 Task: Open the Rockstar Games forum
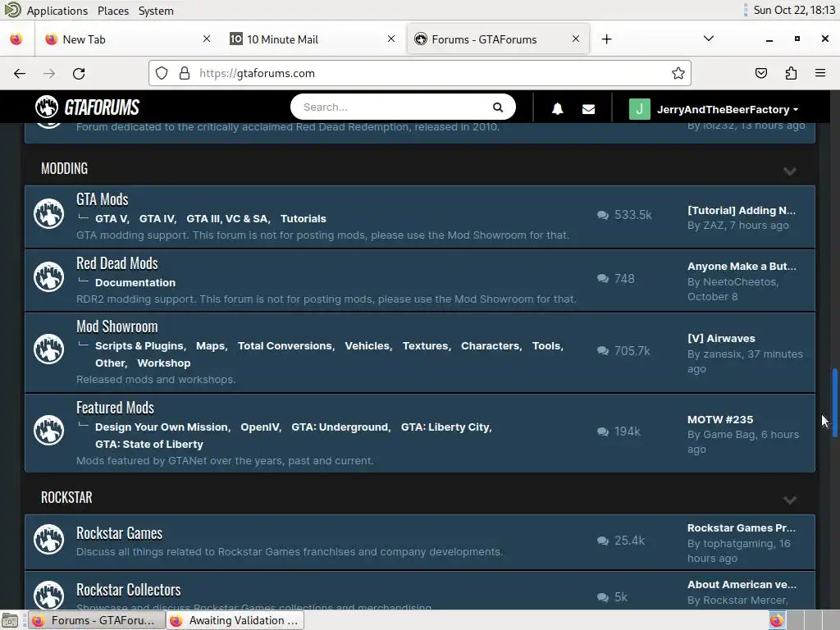click(x=120, y=533)
